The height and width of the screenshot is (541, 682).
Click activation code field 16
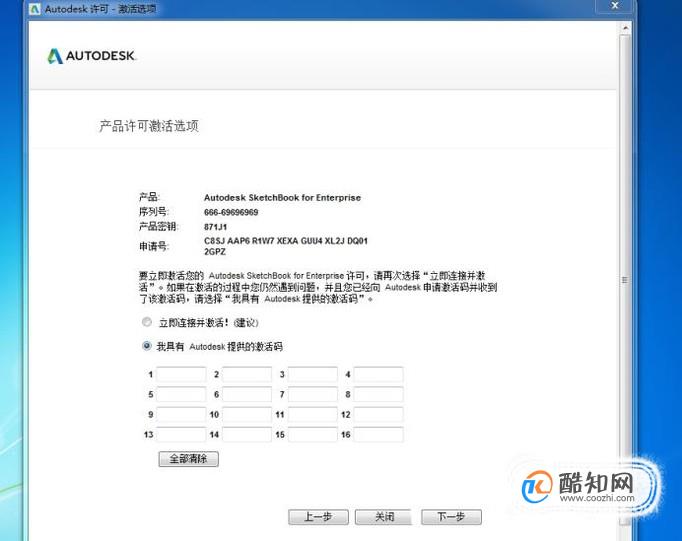tap(378, 434)
